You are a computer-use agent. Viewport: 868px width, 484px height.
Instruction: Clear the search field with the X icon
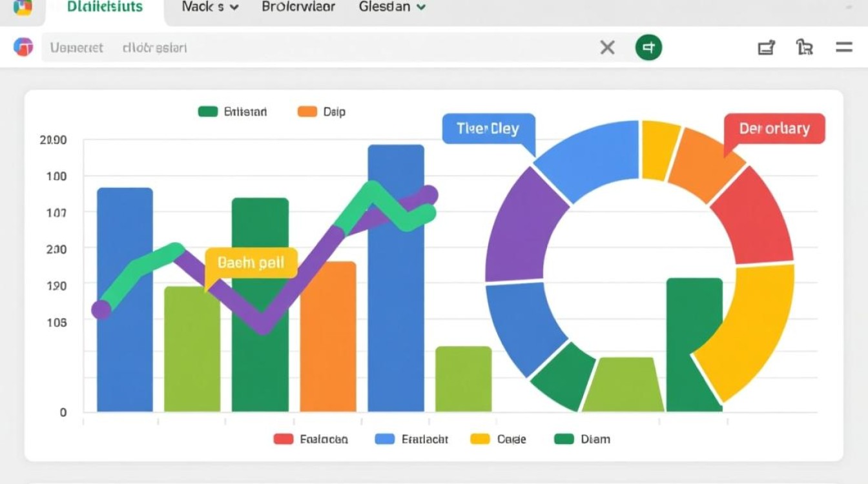[607, 47]
